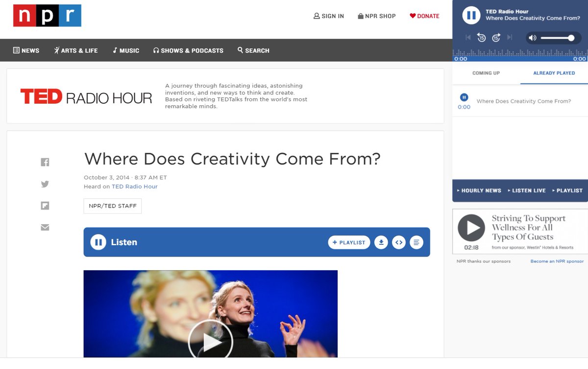
Task: Open the Search option in navigation
Action: (253, 50)
